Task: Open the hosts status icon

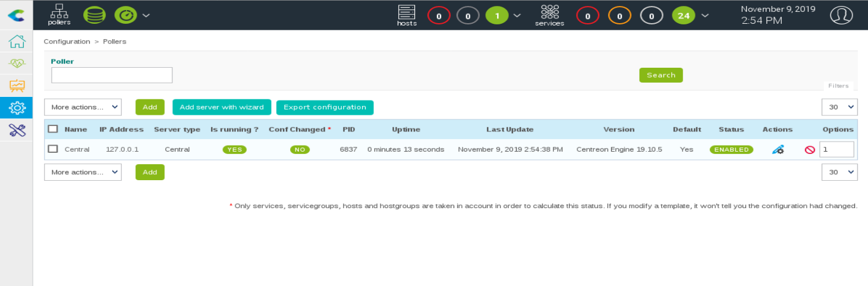Action: 407,15
